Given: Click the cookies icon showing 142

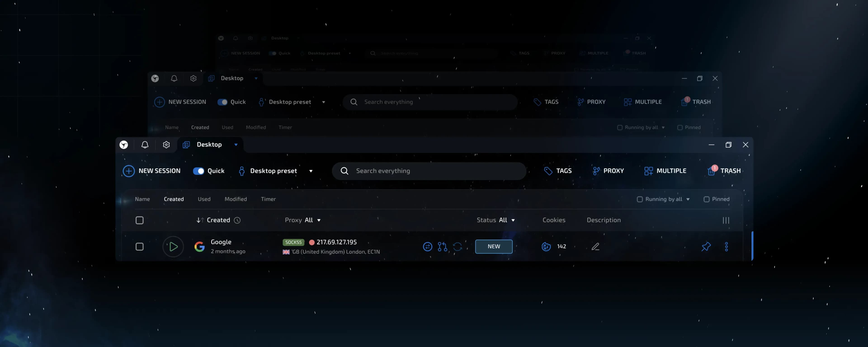Looking at the screenshot, I should click(546, 247).
